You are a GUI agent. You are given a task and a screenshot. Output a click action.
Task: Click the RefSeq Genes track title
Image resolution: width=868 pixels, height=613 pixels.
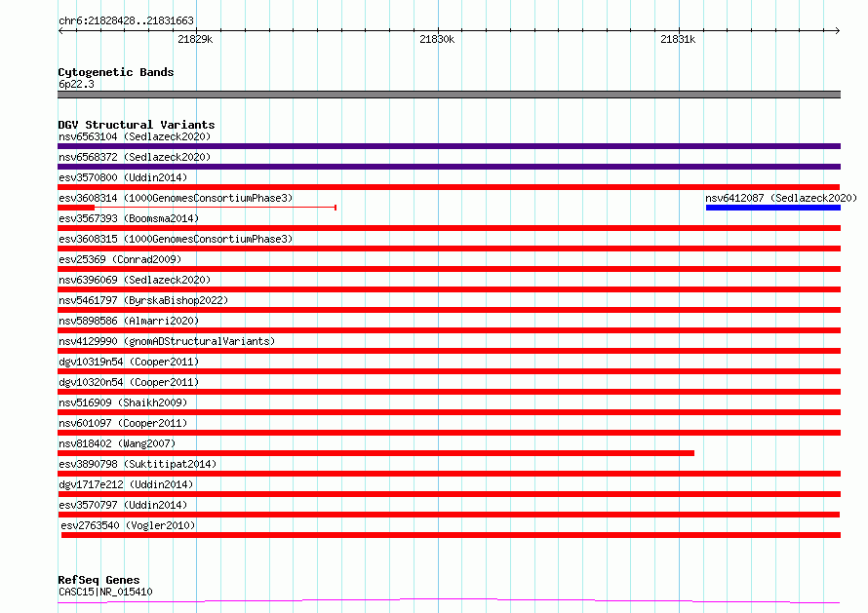pos(99,580)
